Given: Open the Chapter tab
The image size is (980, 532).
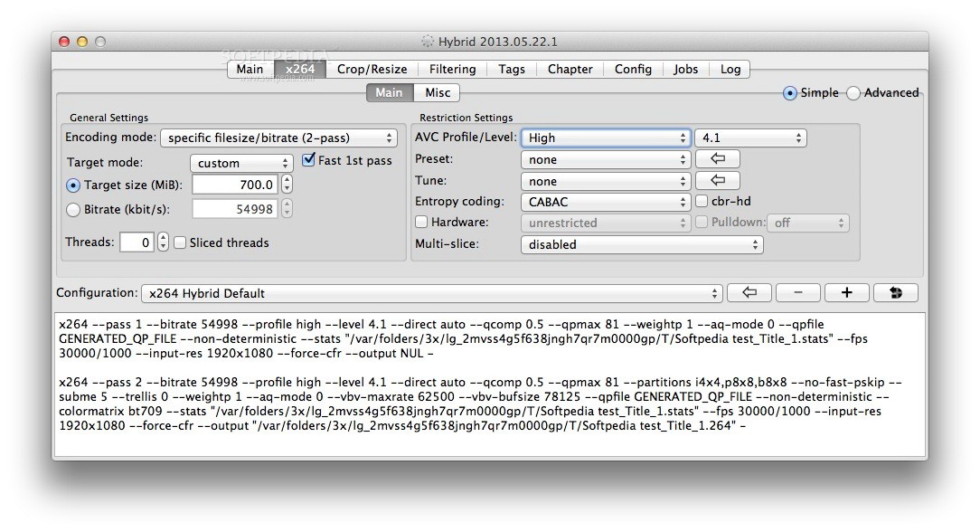Looking at the screenshot, I should pyautogui.click(x=570, y=69).
